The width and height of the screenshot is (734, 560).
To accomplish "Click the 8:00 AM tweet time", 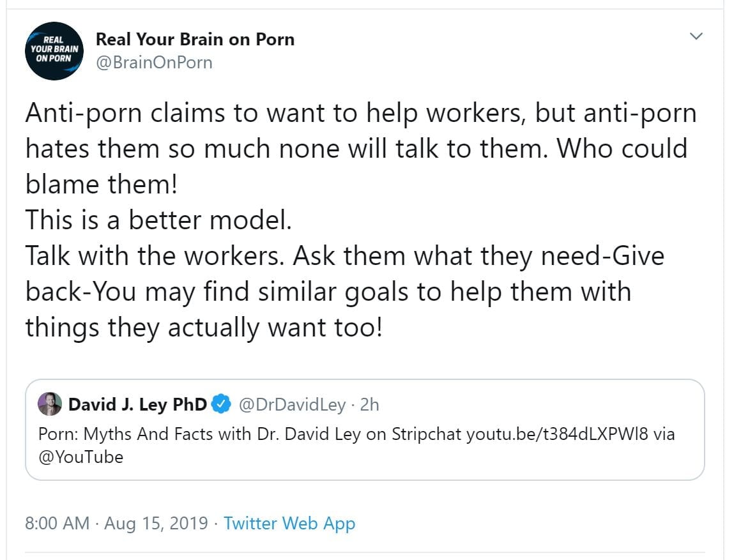I will tap(57, 524).
